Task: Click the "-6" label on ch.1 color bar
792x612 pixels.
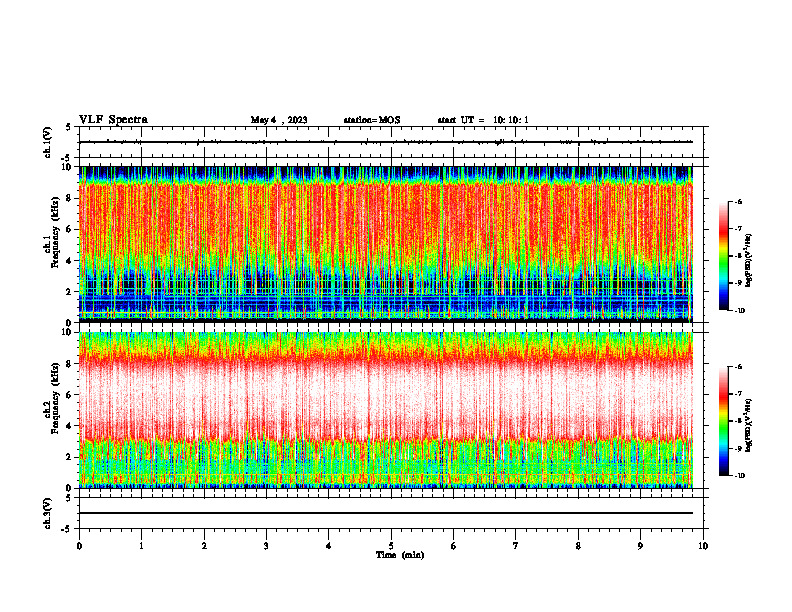Action: pos(738,201)
